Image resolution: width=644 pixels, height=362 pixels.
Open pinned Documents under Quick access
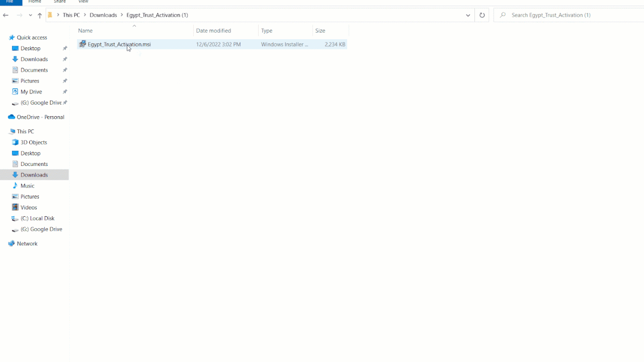coord(34,70)
